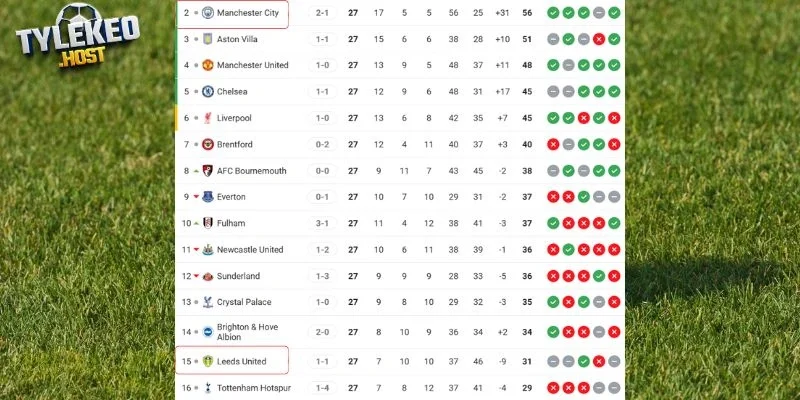Click the Chelsea club crest

click(x=208, y=91)
